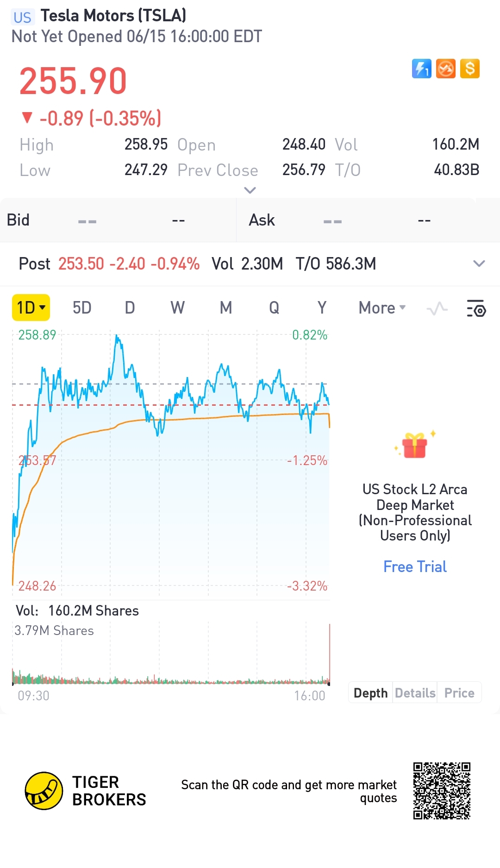The image size is (500, 868).
Task: Switch chart to the 5D timeframe
Action: tap(82, 308)
